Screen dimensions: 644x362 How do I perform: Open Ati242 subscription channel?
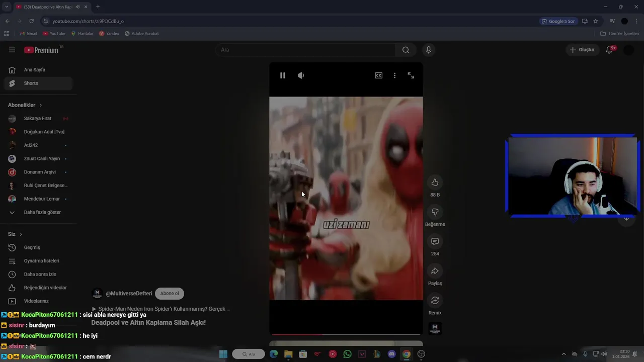coord(38,145)
